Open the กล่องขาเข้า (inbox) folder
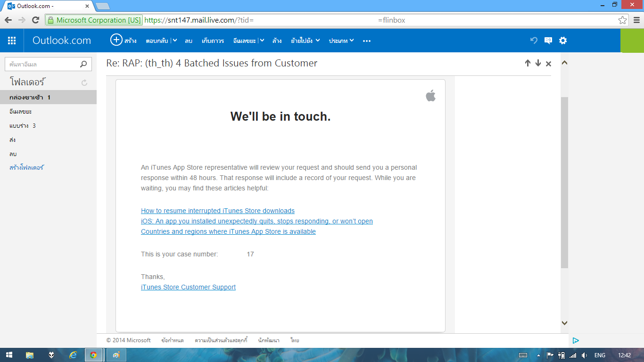 [x=48, y=98]
